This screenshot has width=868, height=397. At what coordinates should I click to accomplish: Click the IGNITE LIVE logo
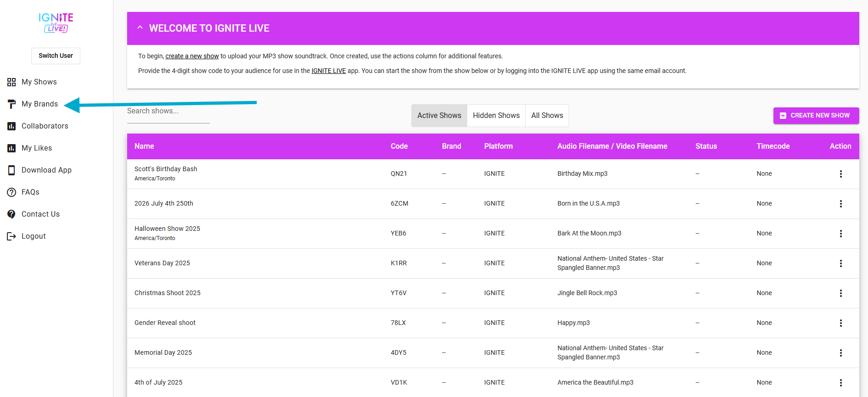[56, 23]
